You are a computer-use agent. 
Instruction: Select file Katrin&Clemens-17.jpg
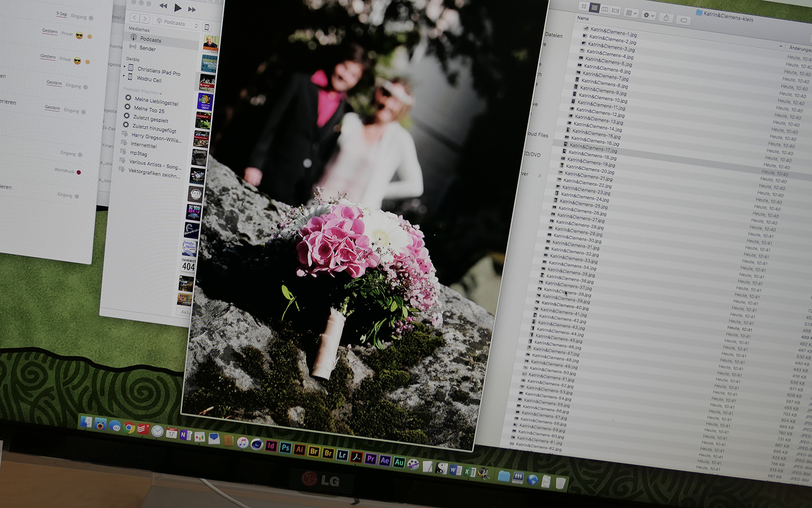point(593,147)
